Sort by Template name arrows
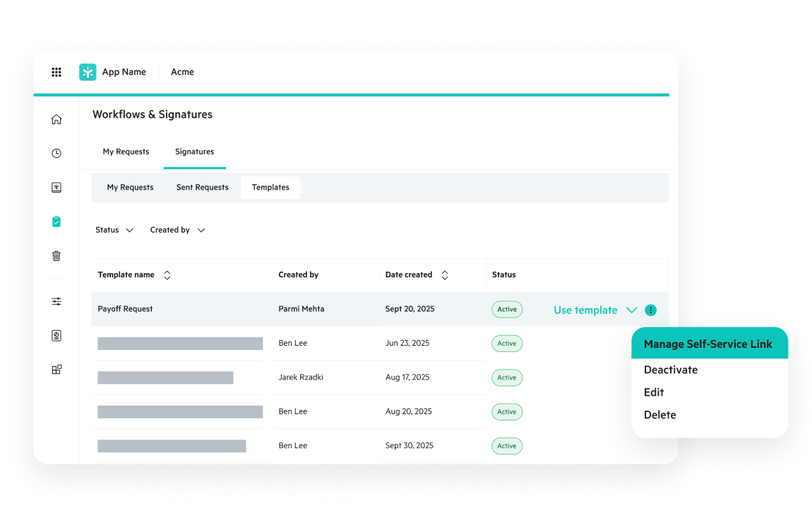 click(167, 275)
